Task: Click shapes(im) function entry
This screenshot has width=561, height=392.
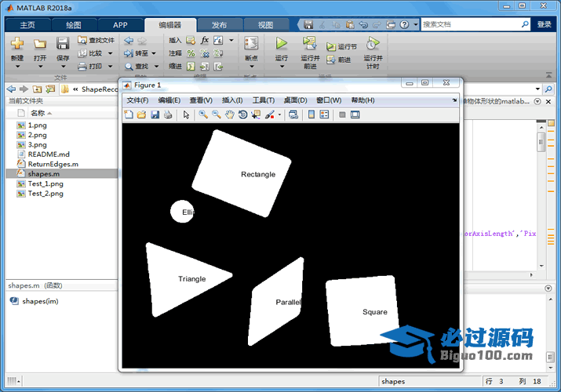Action: click(x=40, y=301)
